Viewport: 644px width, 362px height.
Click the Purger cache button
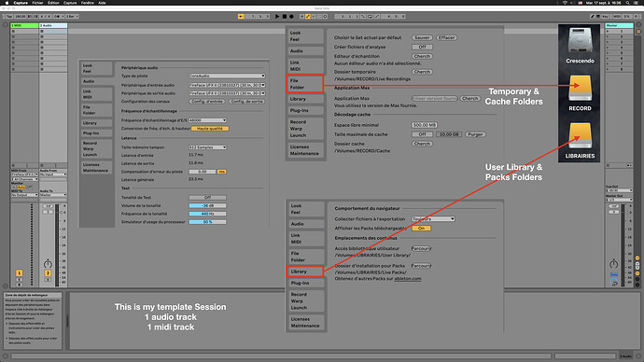[x=475, y=134]
